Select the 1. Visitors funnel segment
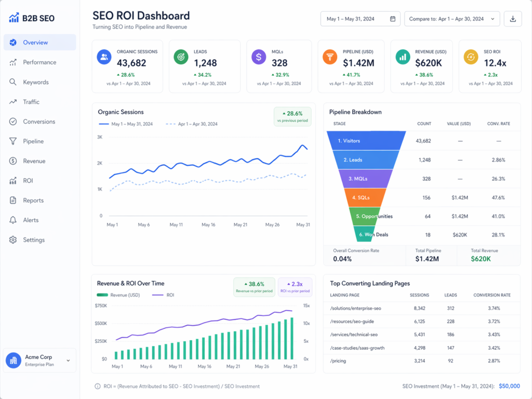This screenshot has width=532, height=399. (x=366, y=140)
